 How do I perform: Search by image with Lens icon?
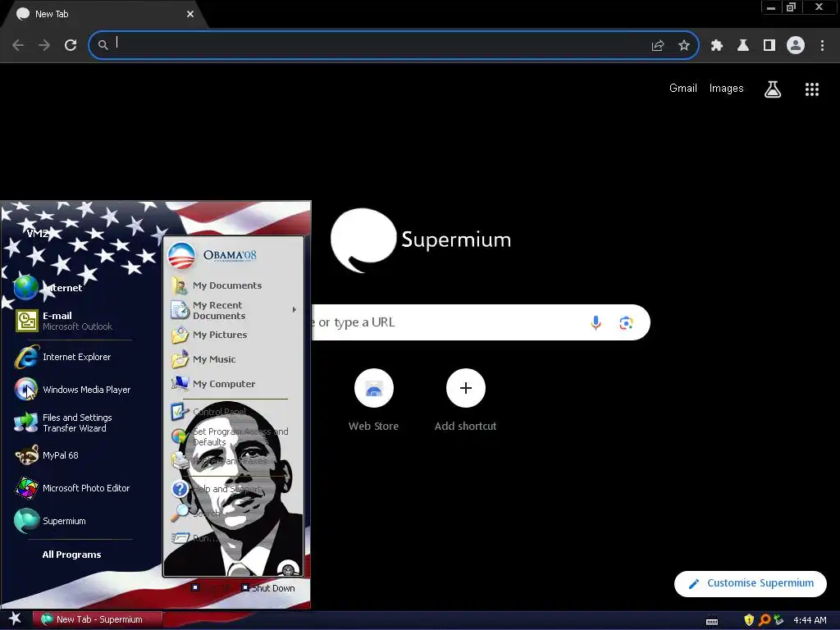point(626,322)
